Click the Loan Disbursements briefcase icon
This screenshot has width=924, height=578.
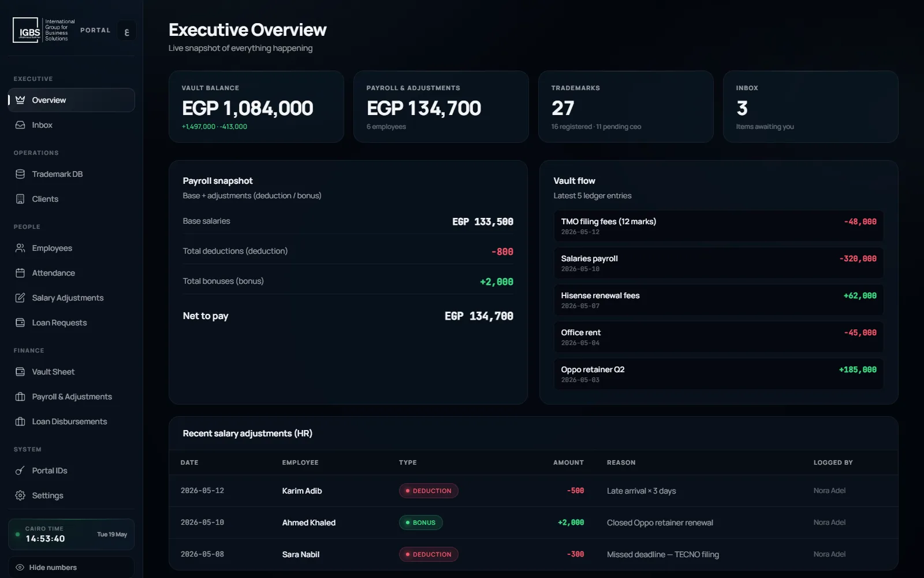tap(20, 421)
